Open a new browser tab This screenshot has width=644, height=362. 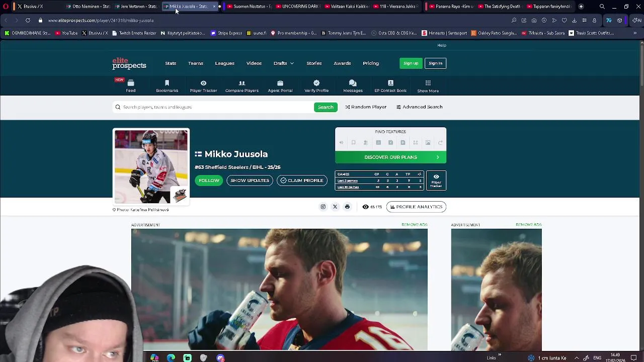581,7
